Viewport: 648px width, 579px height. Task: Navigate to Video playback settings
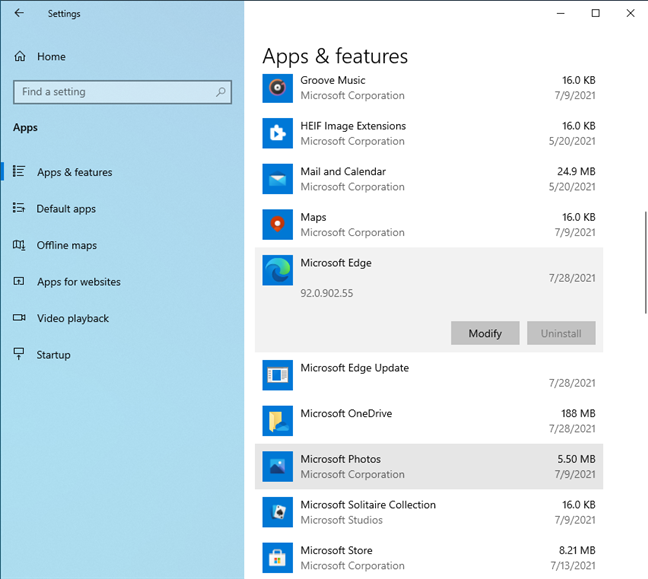72,318
